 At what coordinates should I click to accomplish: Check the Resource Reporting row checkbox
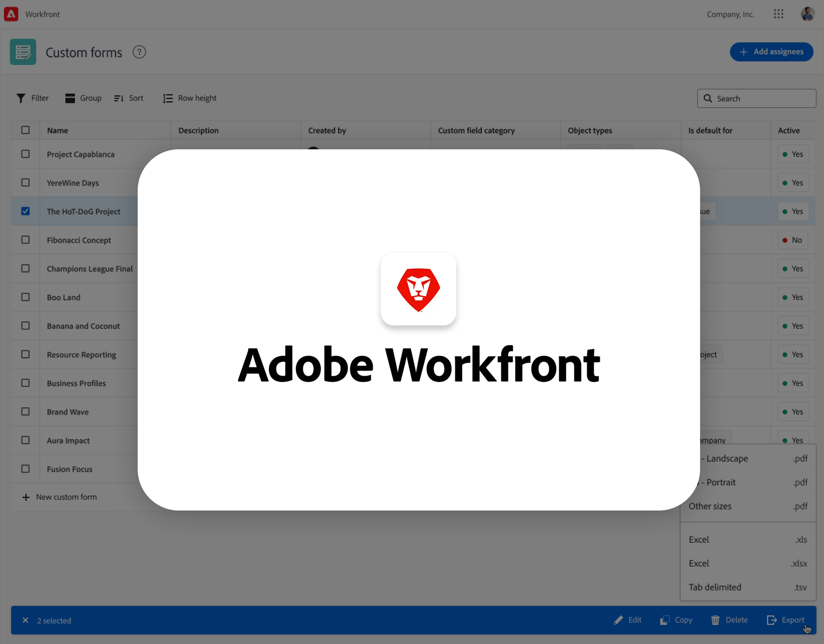[25, 354]
